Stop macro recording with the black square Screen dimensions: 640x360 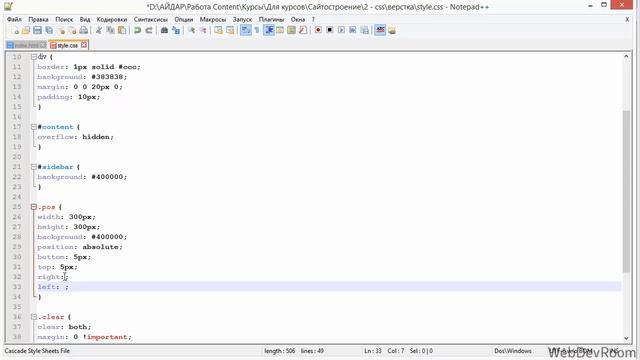[x=329, y=30]
